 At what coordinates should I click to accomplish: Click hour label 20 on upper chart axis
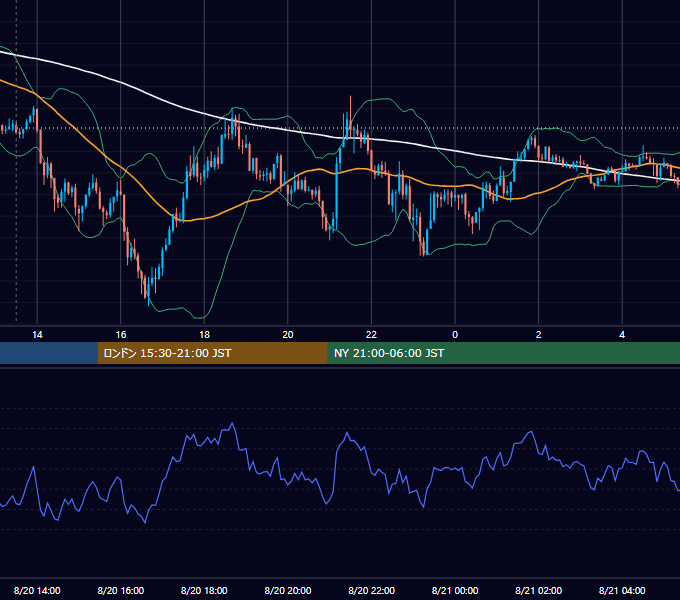(288, 335)
